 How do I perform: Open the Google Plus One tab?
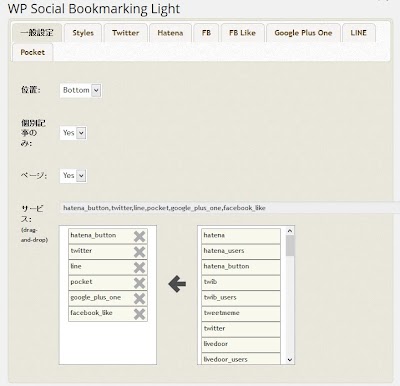(x=303, y=33)
